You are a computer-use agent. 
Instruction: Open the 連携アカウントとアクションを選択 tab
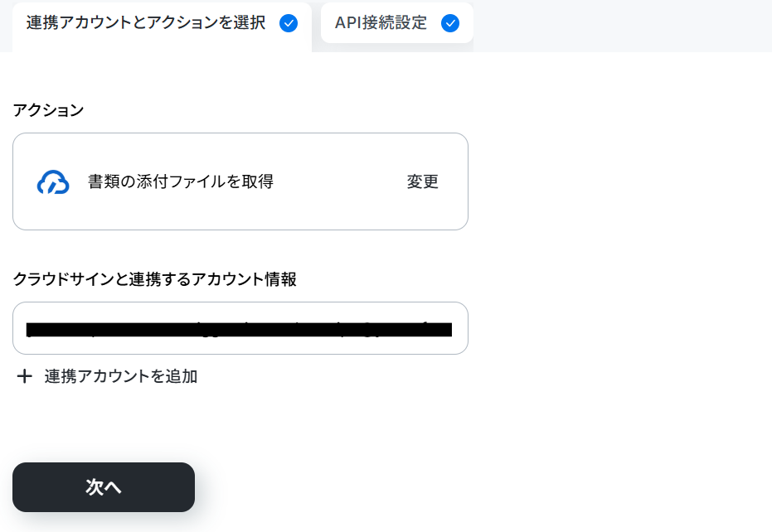tap(162, 27)
